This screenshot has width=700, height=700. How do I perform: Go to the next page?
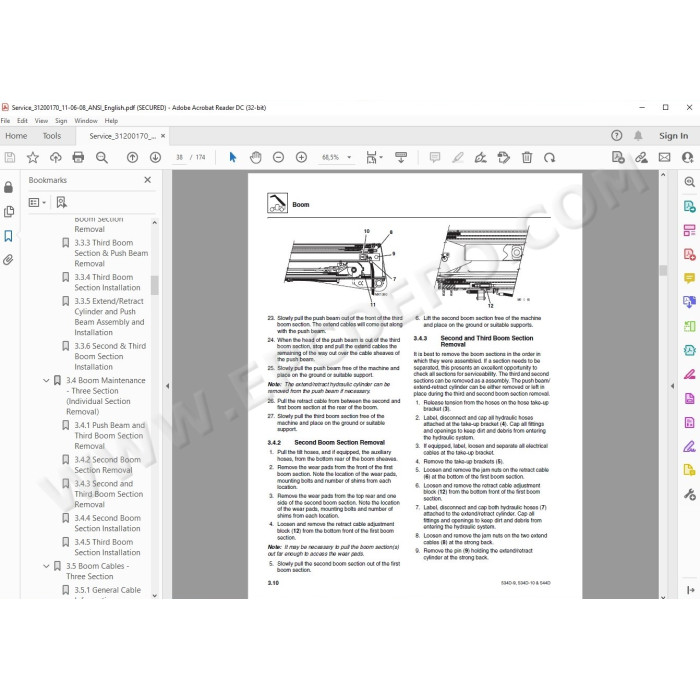click(x=155, y=158)
